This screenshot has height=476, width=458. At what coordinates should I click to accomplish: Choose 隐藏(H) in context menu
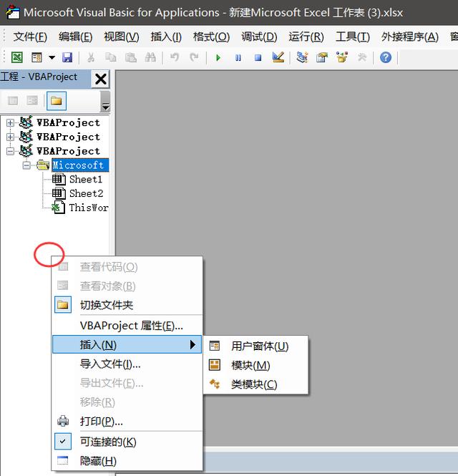point(127,461)
